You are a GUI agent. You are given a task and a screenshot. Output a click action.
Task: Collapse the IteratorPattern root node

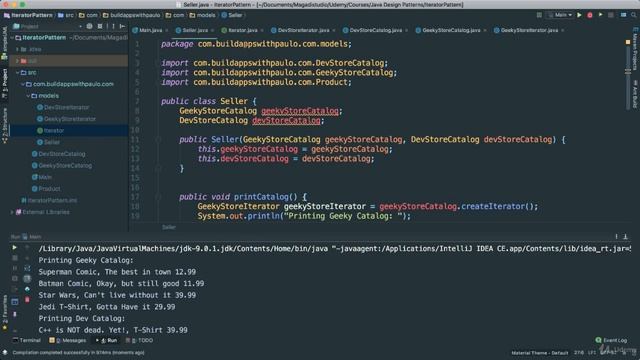pos(13,38)
